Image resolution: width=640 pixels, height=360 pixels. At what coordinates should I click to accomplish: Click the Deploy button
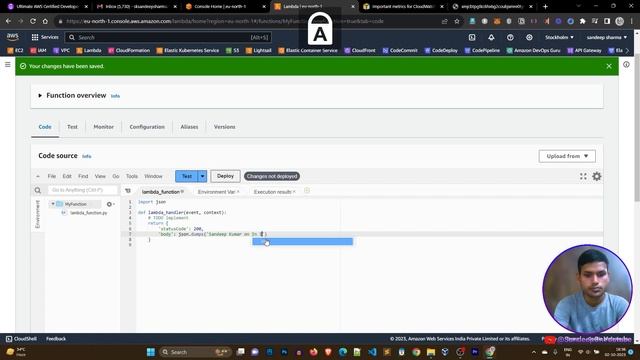tap(225, 176)
